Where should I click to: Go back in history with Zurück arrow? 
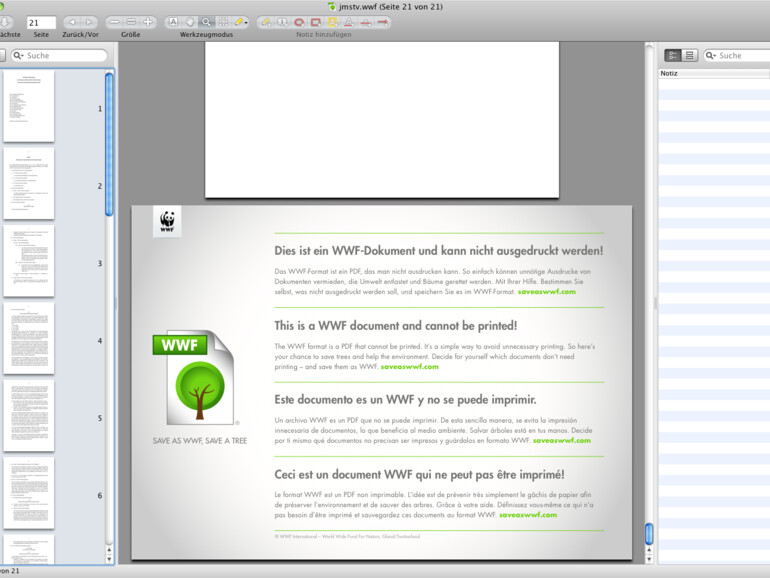click(x=72, y=22)
